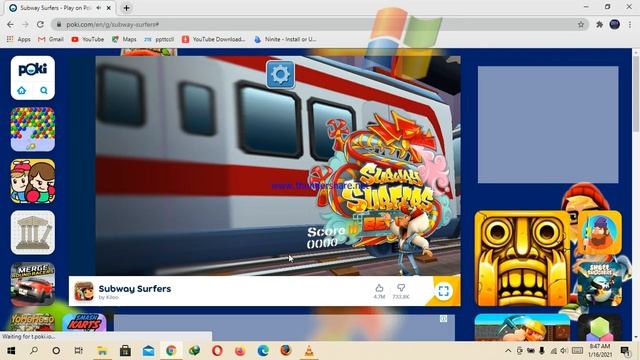Open the Smash Karts game thumbnail

(x=84, y=323)
